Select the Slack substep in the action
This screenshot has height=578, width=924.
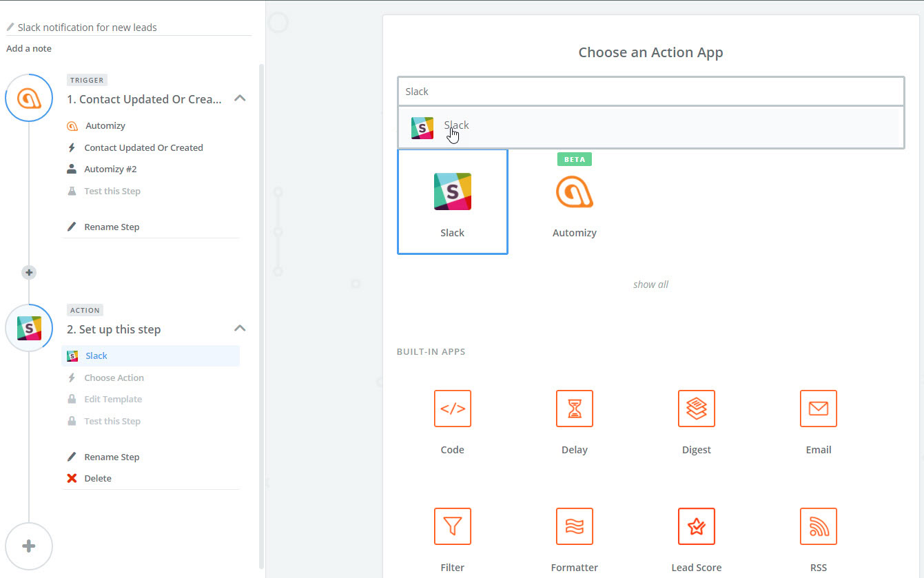(151, 356)
